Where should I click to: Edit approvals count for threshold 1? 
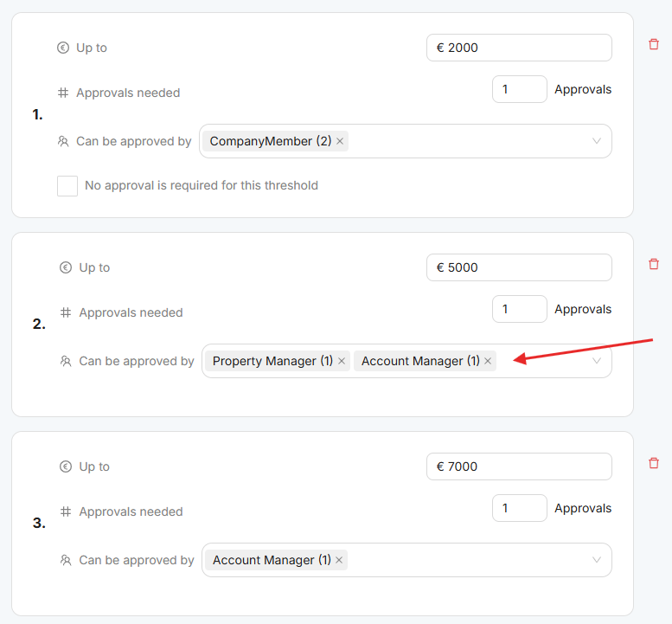coord(519,89)
